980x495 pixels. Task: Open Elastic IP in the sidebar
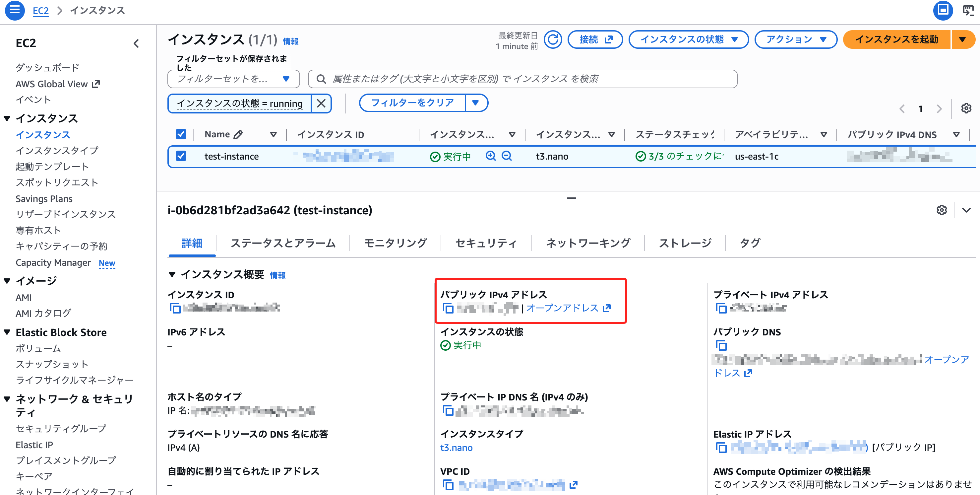click(34, 445)
